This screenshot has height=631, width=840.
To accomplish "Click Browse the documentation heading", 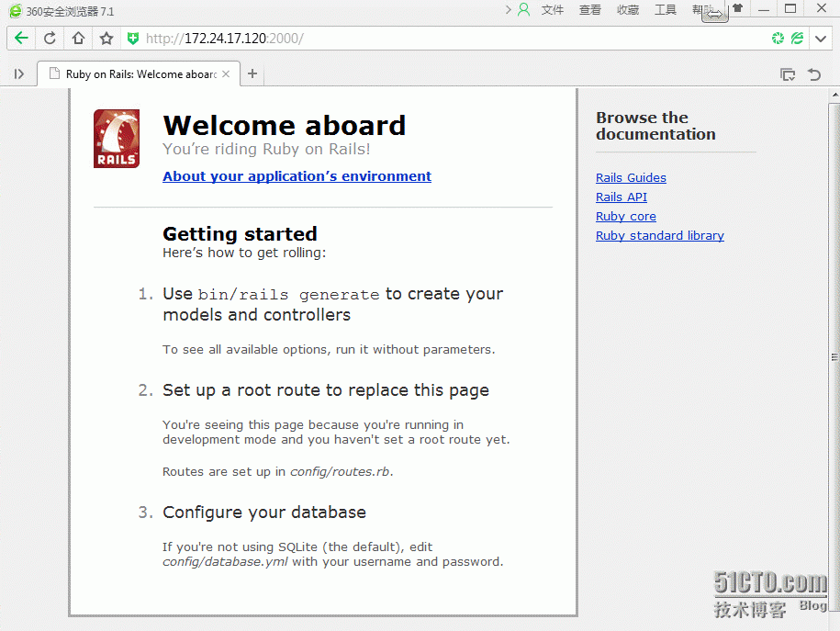I will tap(655, 126).
